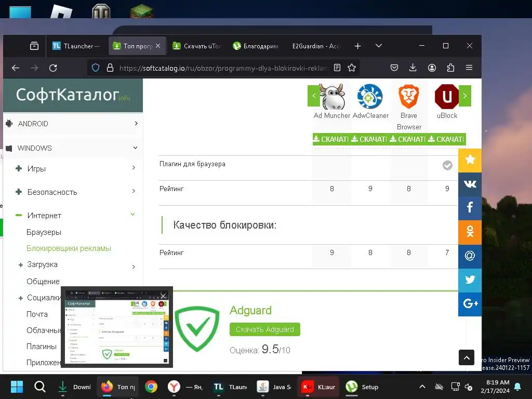View site security padlock info
This screenshot has height=399, width=532.
click(x=110, y=68)
